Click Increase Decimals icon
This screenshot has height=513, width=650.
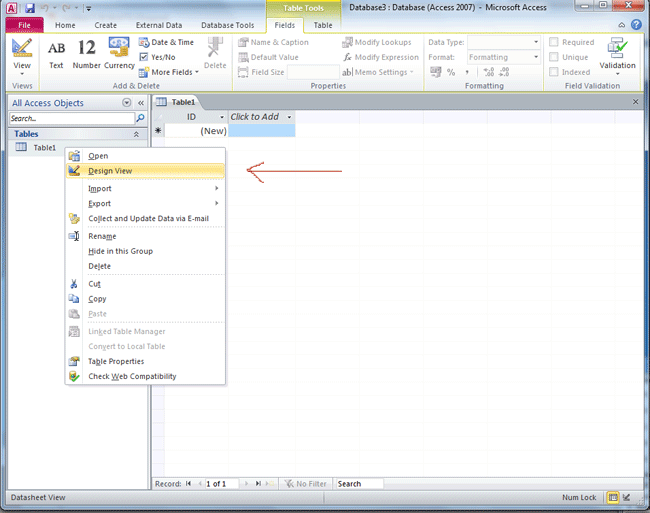(x=489, y=72)
